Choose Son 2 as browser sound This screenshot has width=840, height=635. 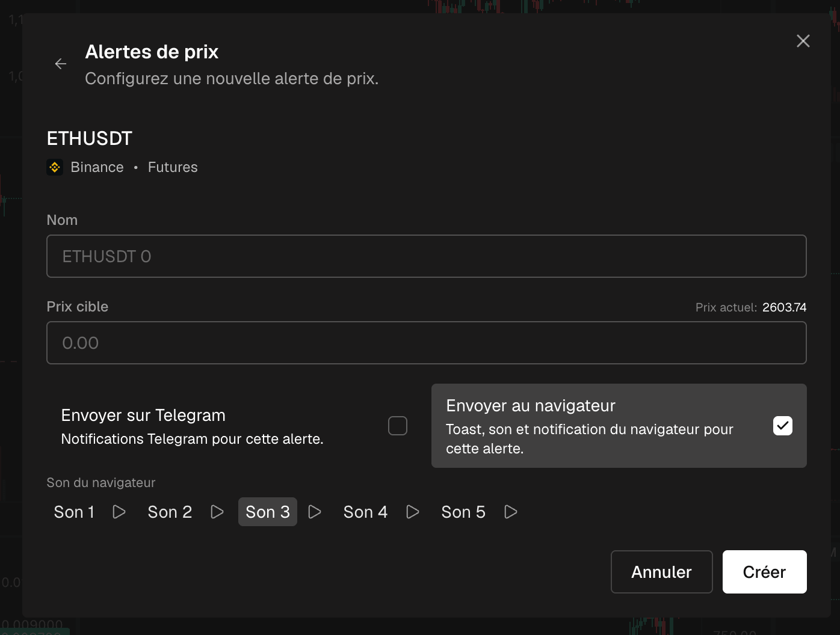[x=170, y=512]
